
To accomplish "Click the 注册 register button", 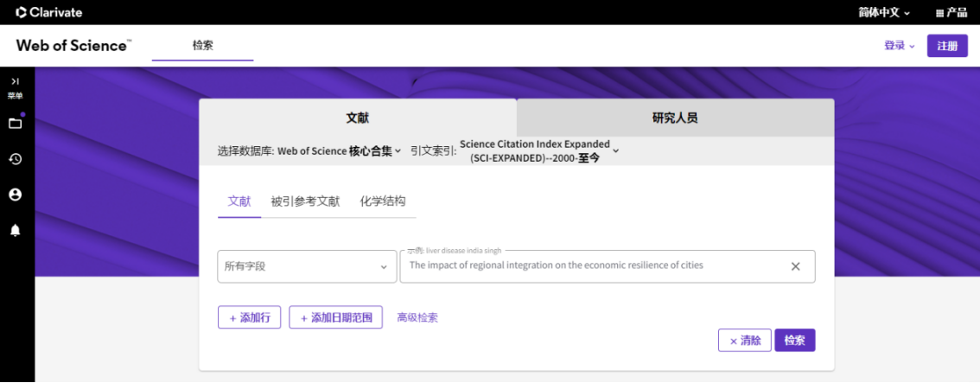I will coord(947,46).
